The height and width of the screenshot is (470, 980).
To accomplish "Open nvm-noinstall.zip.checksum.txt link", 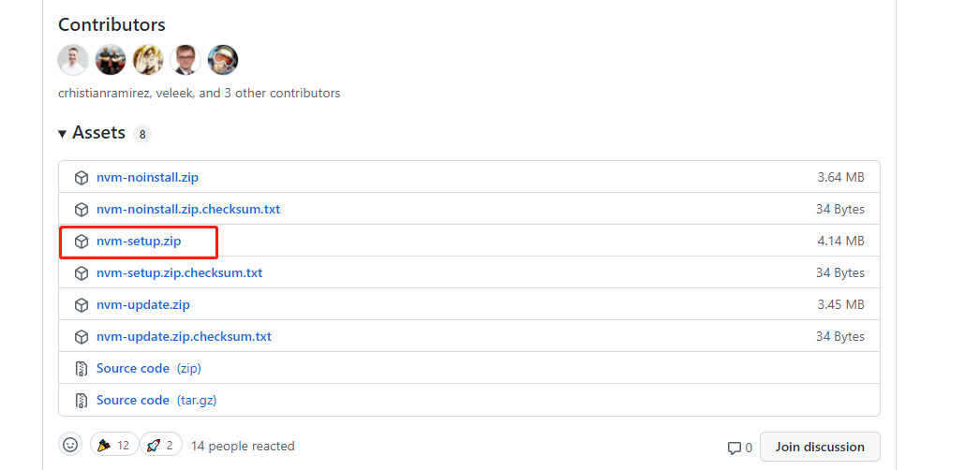I will pos(188,209).
